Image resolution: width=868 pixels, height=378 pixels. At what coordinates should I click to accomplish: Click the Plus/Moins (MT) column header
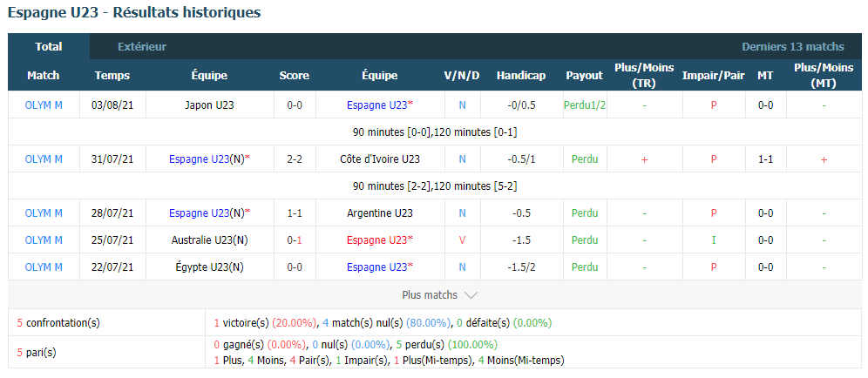824,75
